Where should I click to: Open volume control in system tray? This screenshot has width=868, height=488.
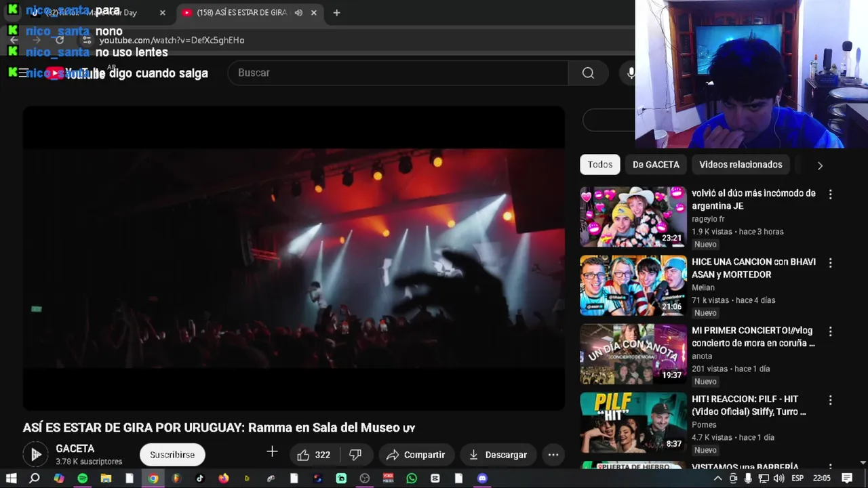coord(778,479)
